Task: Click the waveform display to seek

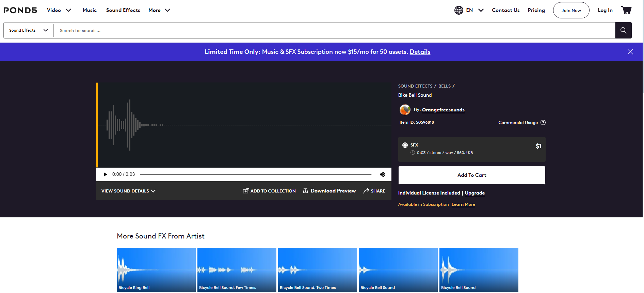Action: [x=244, y=125]
